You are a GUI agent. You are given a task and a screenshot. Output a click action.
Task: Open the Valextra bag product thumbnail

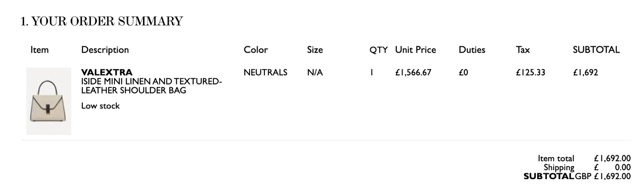[49, 101]
